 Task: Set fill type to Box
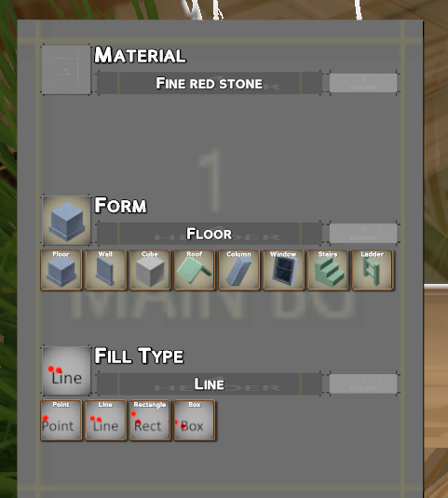coord(195,420)
